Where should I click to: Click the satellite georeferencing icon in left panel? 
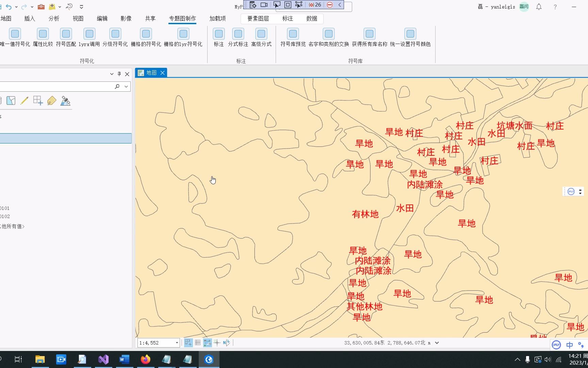(66, 101)
